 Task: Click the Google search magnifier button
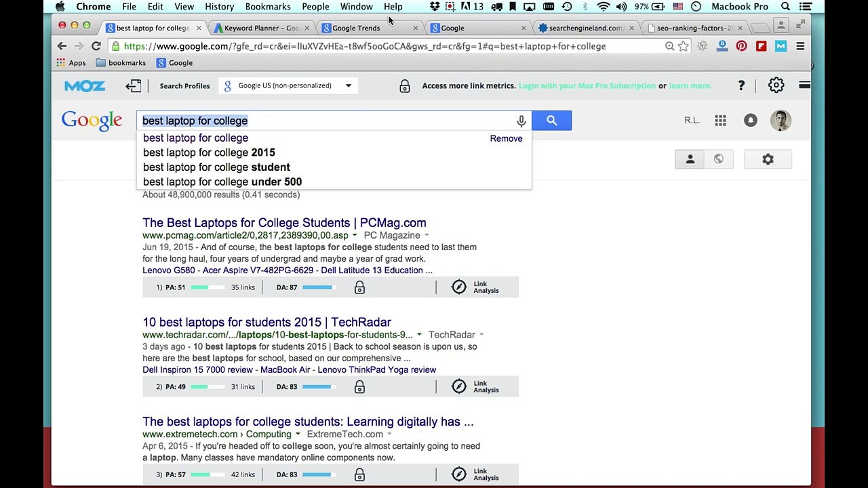click(x=551, y=121)
